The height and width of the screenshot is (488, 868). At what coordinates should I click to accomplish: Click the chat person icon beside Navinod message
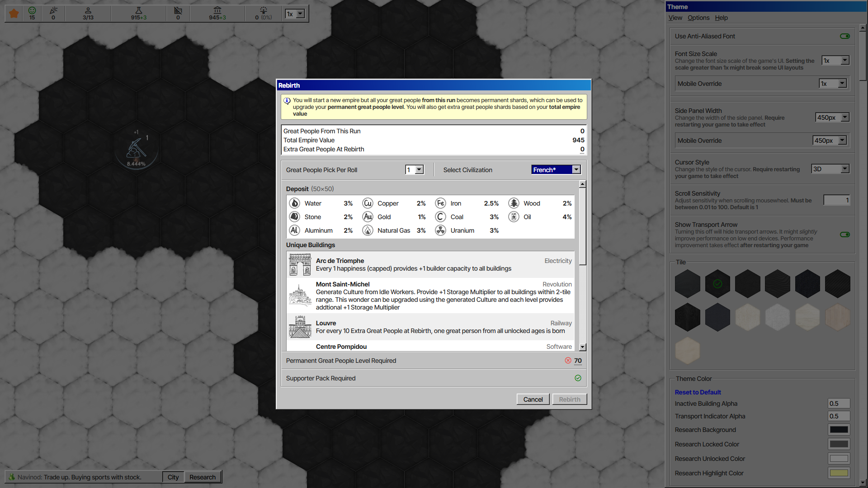tap(12, 477)
